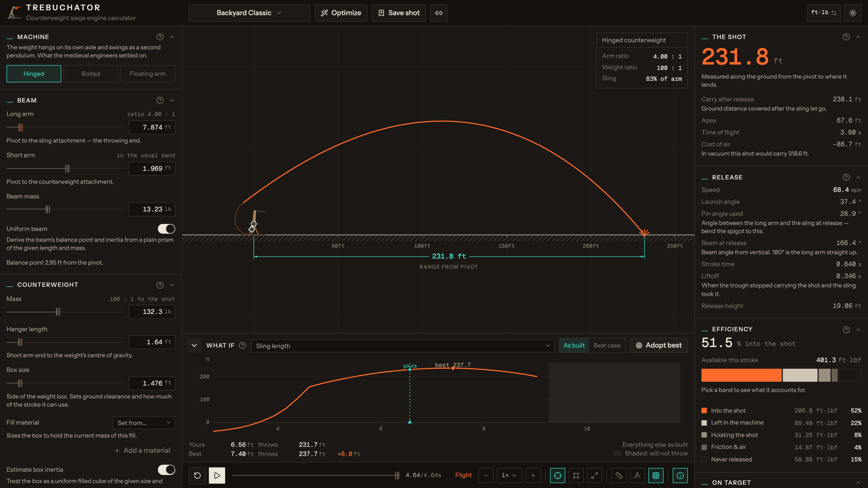Decrease playback speed with minus button

(x=486, y=475)
